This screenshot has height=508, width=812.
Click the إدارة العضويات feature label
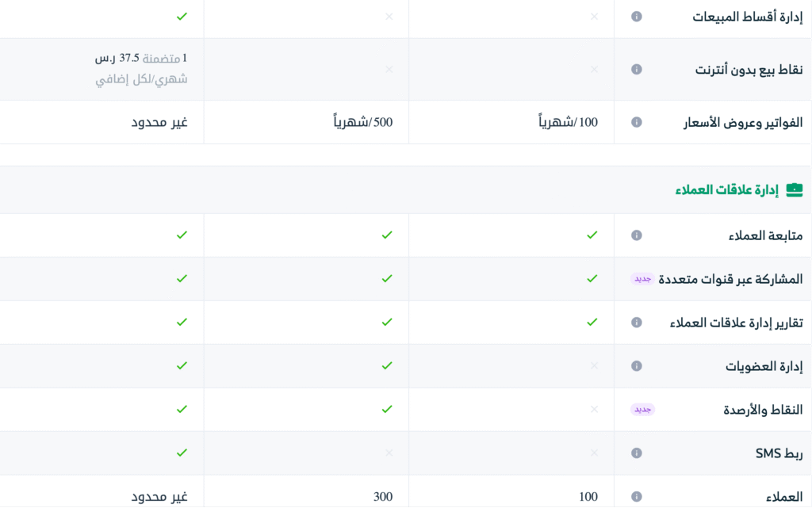(x=764, y=366)
